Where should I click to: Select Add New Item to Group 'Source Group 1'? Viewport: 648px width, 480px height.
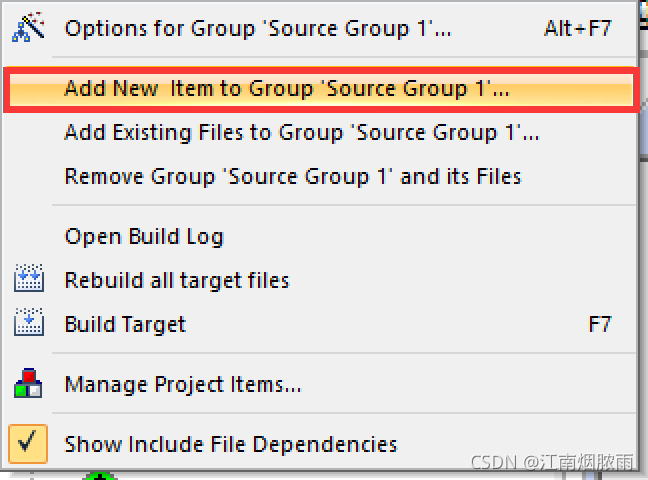pos(287,88)
